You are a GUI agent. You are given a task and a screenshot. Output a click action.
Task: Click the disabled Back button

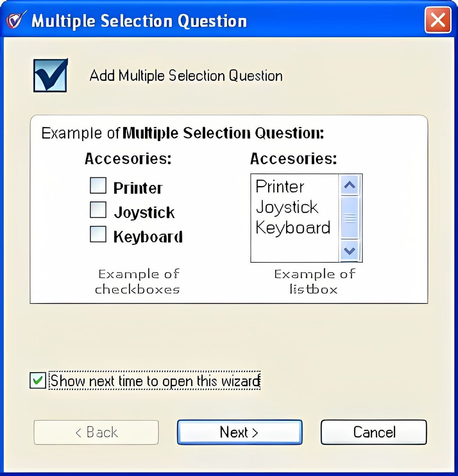[96, 432]
